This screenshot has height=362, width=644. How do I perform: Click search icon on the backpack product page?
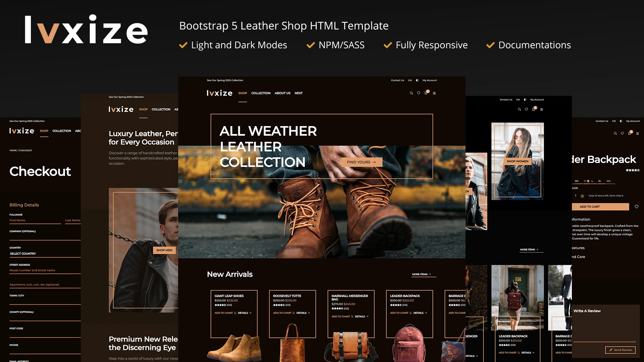point(615,133)
